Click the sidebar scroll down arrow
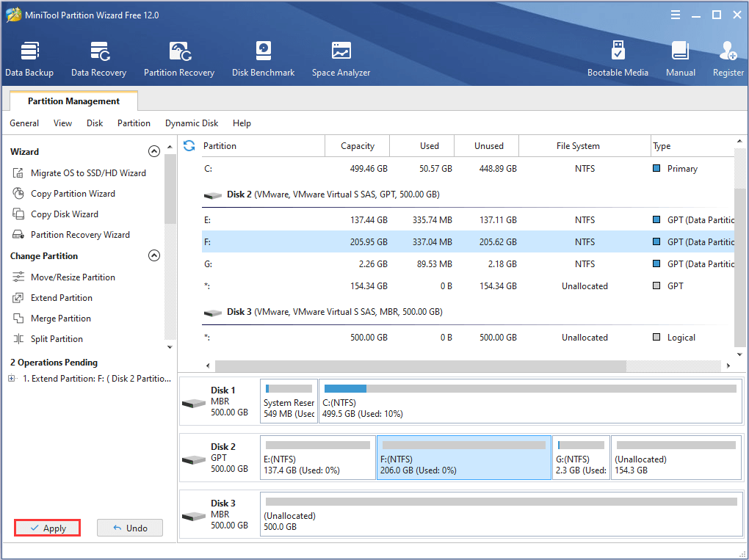Image resolution: width=749 pixels, height=560 pixels. coord(170,347)
